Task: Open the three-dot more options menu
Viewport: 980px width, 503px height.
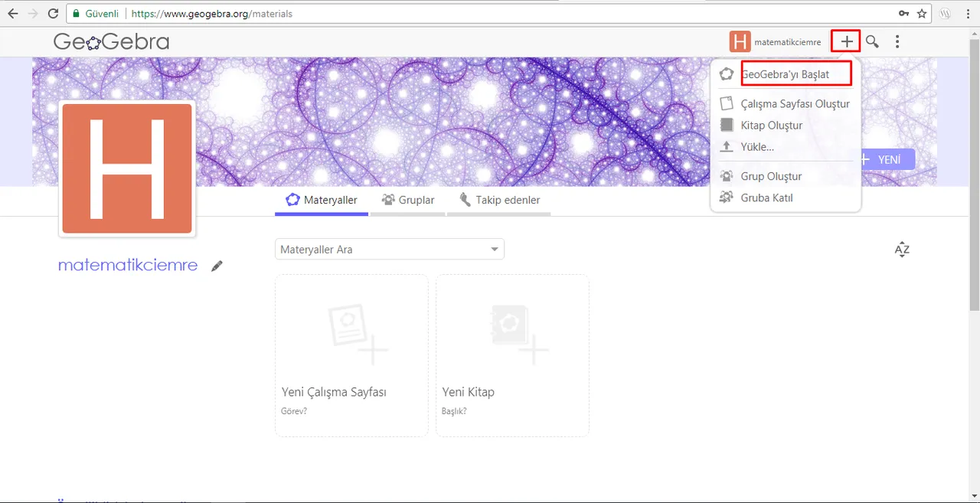Action: [x=897, y=42]
